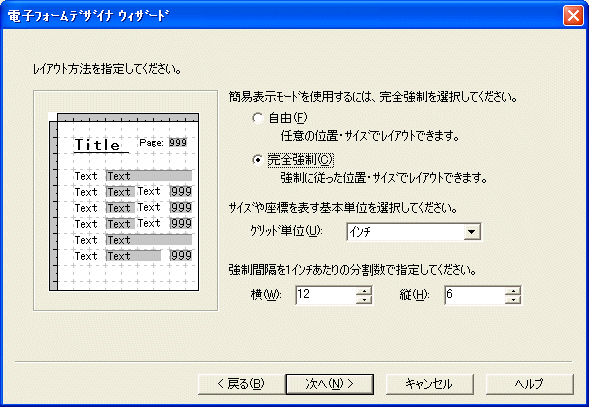
Task: Click the 横(W) label
Action: 266,295
